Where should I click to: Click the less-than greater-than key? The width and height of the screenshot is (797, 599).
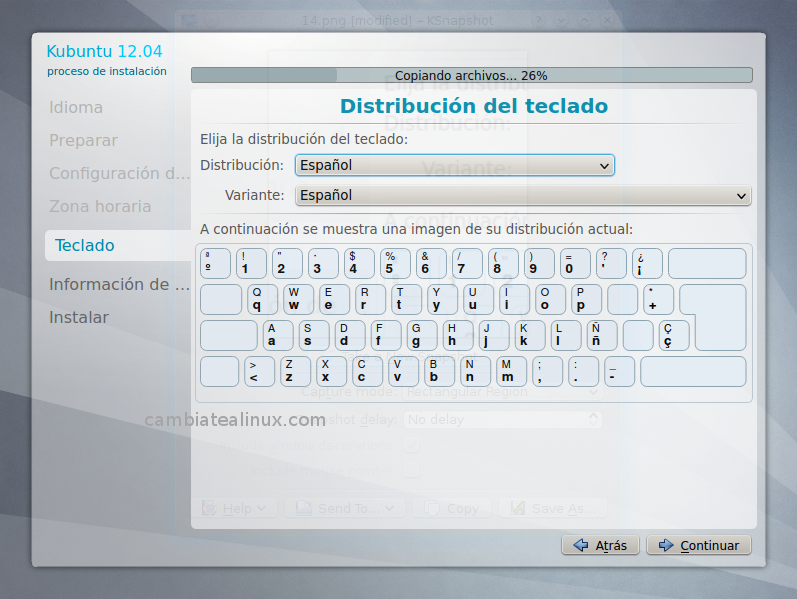coord(259,372)
